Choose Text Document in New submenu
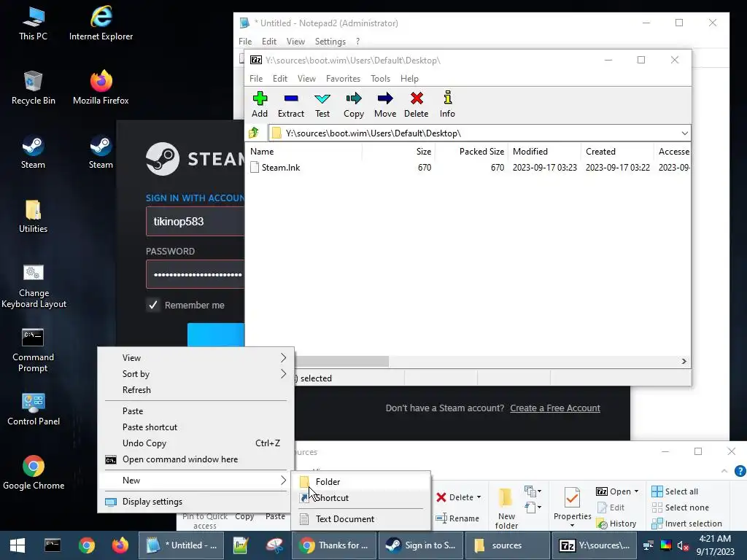This screenshot has width=747, height=560. [x=360, y=519]
